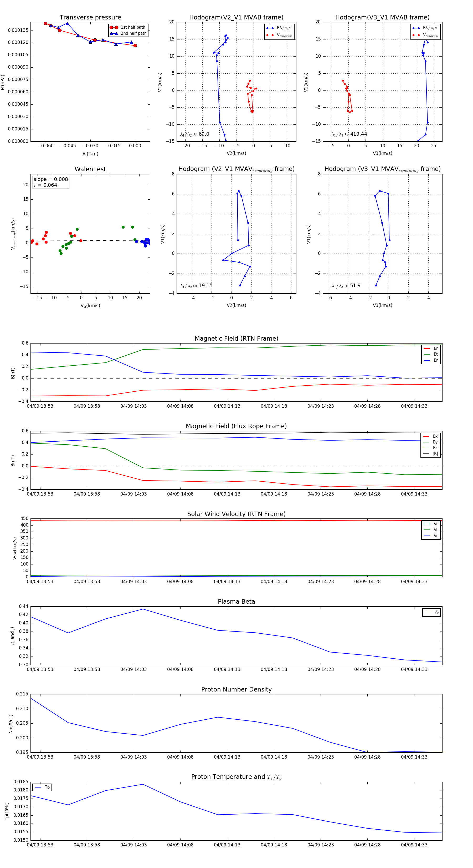Click the 'Hodogram(V2_V1 MVAB frame)' title
This screenshot has width=473, height=868.
[x=236, y=18]
